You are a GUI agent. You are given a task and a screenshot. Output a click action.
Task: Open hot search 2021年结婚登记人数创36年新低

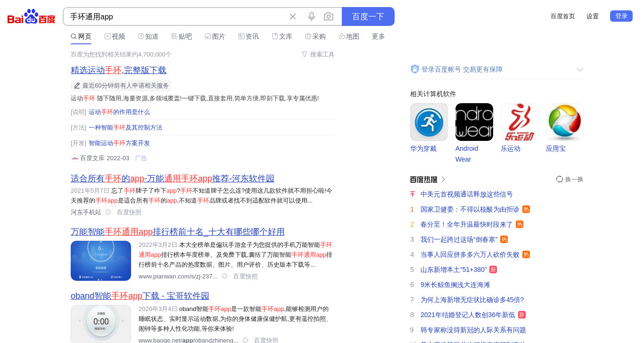pyautogui.click(x=468, y=315)
